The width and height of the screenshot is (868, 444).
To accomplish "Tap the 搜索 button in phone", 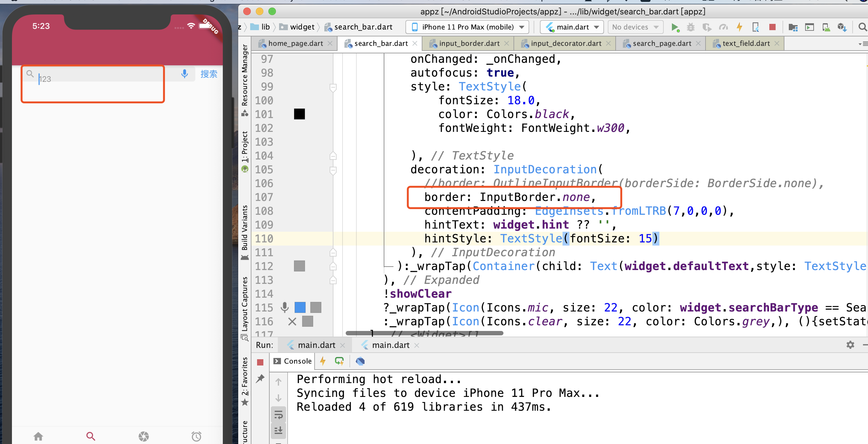I will click(x=209, y=74).
